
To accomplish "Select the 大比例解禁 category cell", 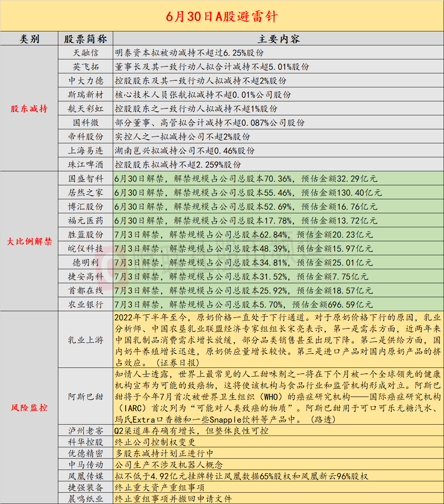I will point(29,241).
